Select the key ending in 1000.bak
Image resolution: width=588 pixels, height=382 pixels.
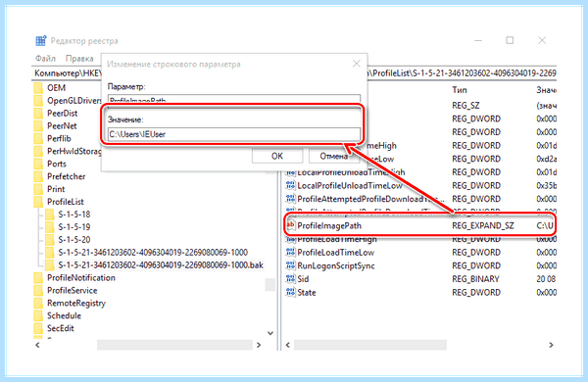[x=161, y=265]
